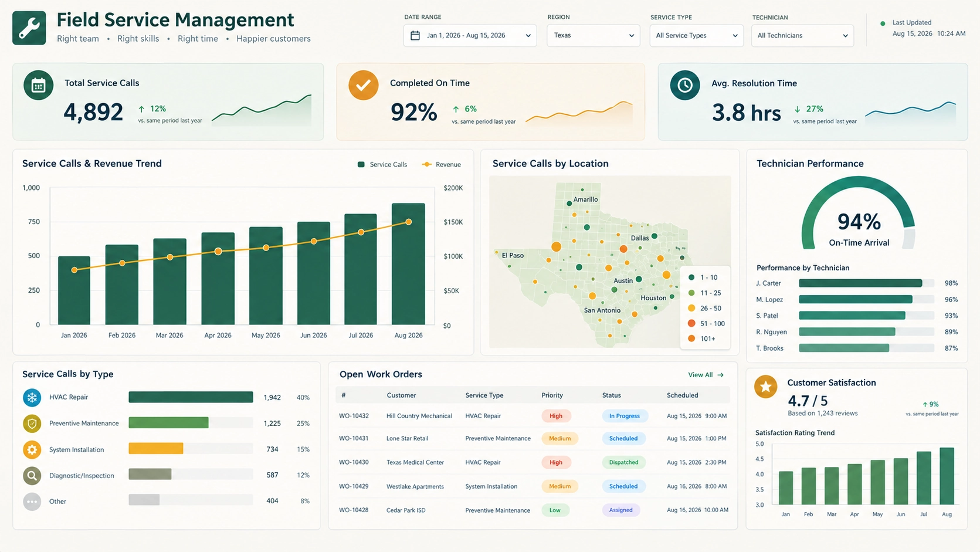Click the Jan 2026 revenue data point
This screenshot has width=980, height=552.
(x=74, y=270)
